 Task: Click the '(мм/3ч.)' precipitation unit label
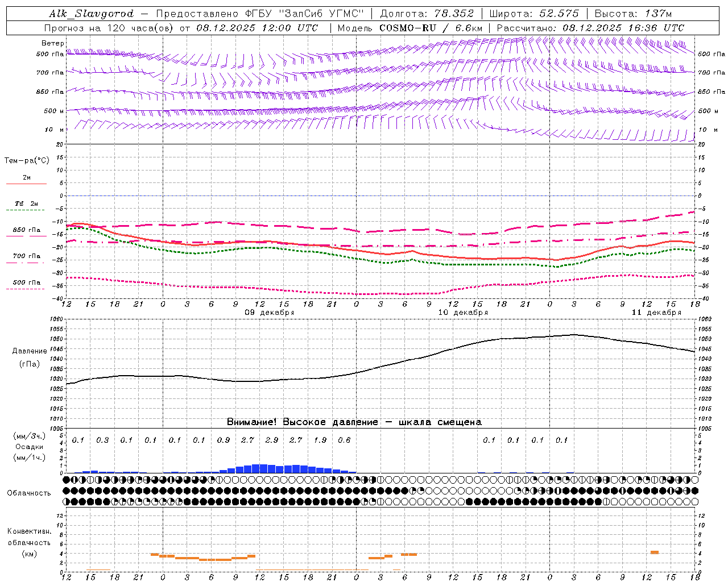30,436
